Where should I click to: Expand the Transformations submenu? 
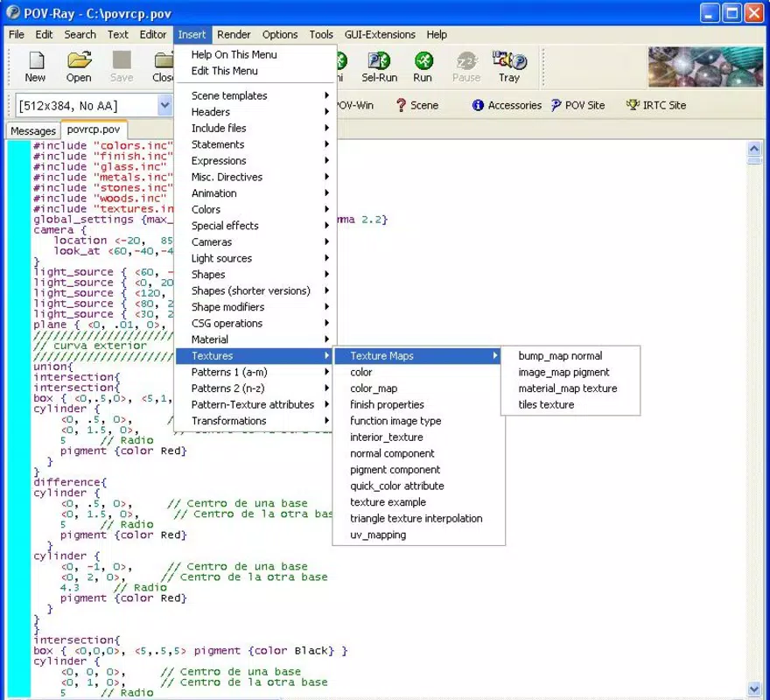pos(255,421)
